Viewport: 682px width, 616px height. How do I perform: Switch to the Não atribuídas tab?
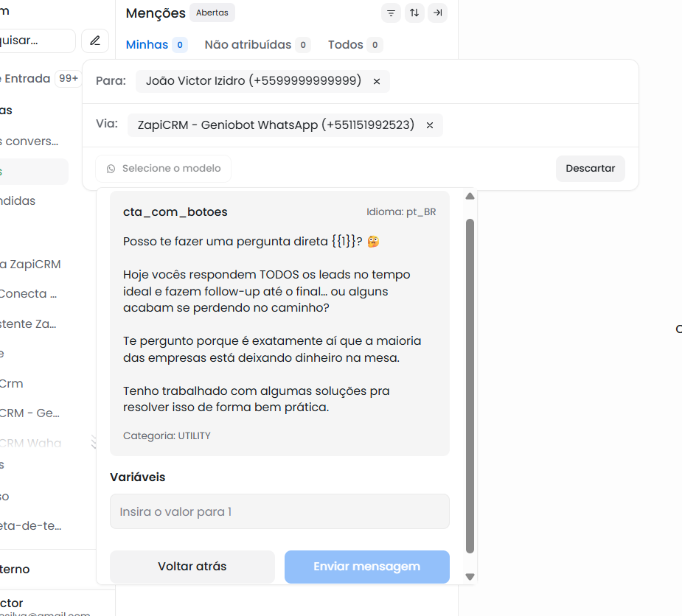pyautogui.click(x=248, y=45)
